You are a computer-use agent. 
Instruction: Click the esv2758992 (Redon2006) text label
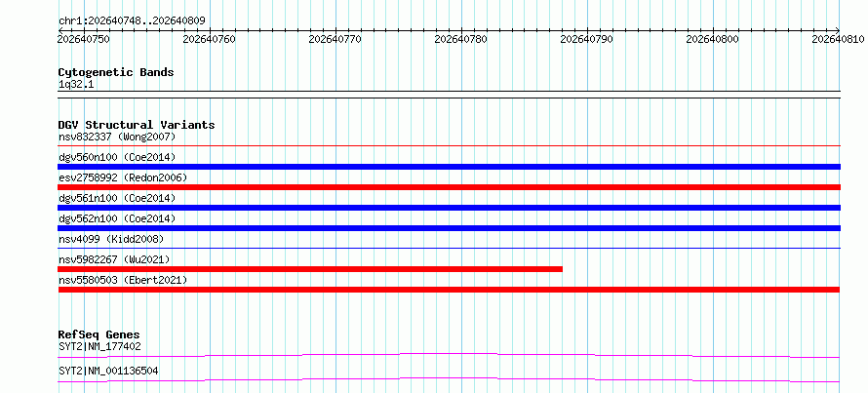tap(123, 177)
